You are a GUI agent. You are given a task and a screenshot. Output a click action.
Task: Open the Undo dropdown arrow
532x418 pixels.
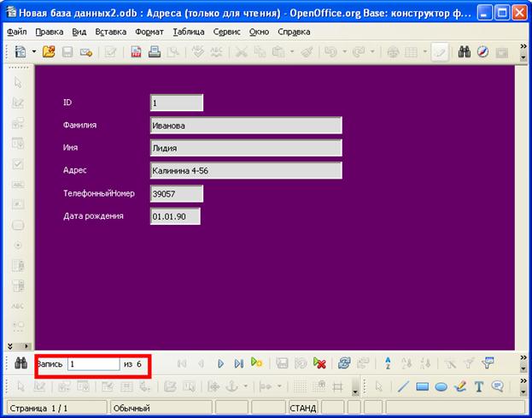point(344,52)
